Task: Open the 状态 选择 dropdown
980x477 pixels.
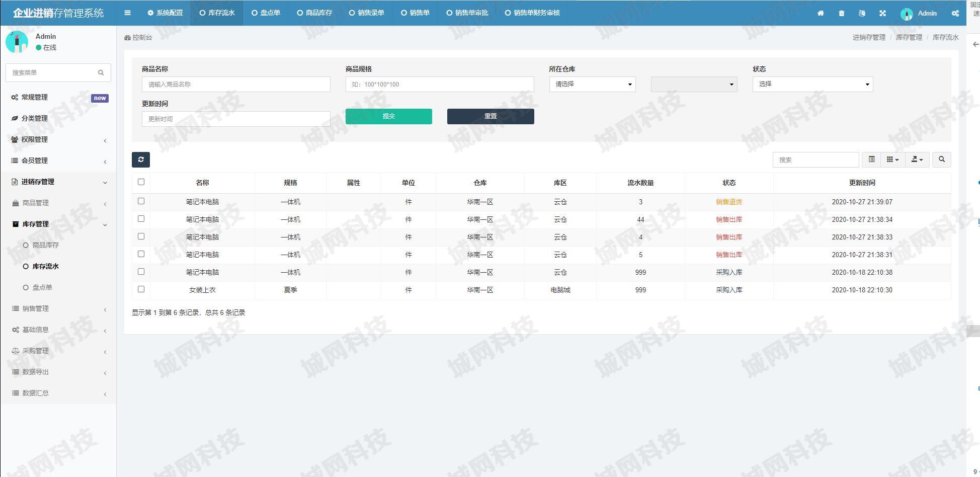Action: tap(812, 84)
